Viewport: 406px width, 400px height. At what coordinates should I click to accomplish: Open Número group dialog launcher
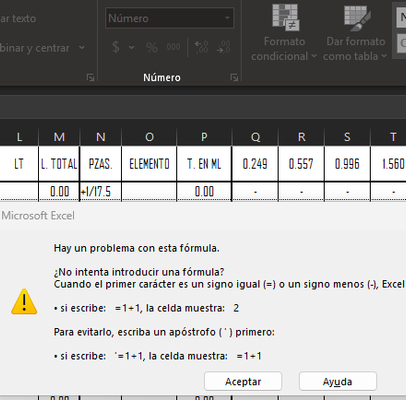[234, 77]
